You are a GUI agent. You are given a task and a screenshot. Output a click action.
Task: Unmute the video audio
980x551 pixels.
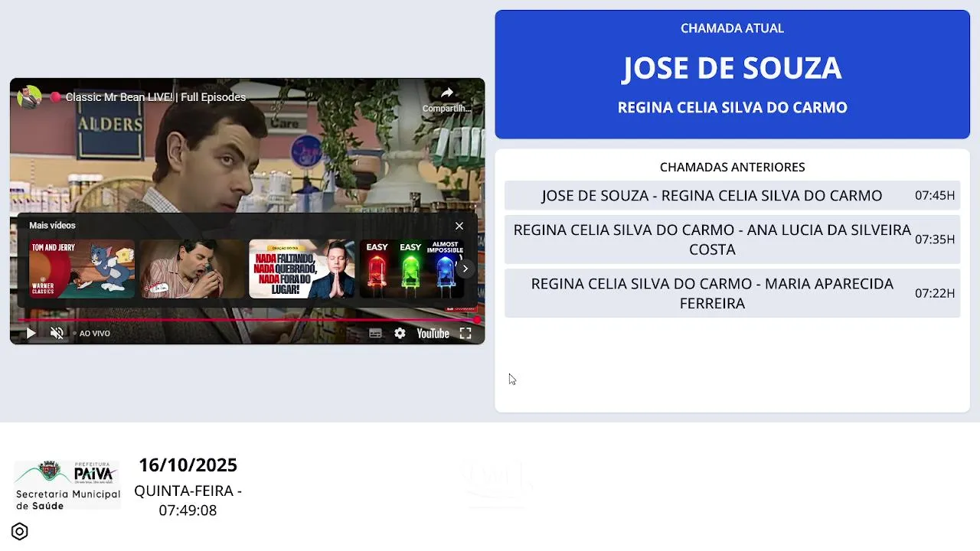[57, 333]
